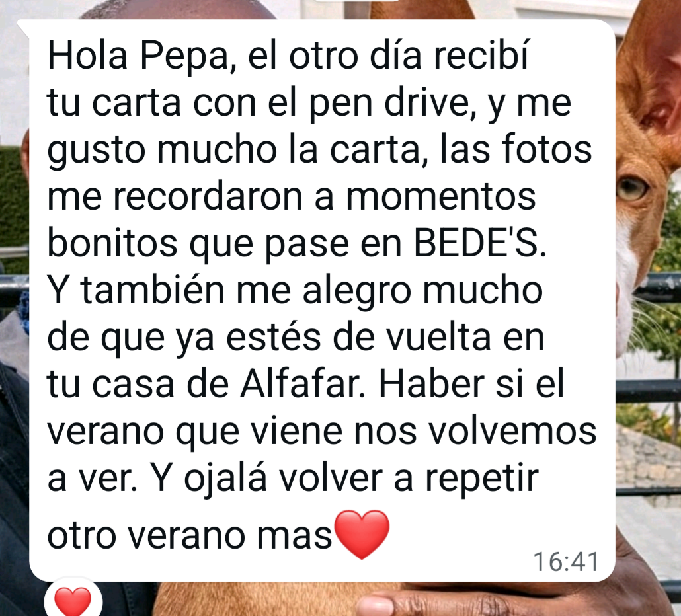Image resolution: width=681 pixels, height=616 pixels.
Task: Click the word "recordaron" in the message
Action: (208, 197)
